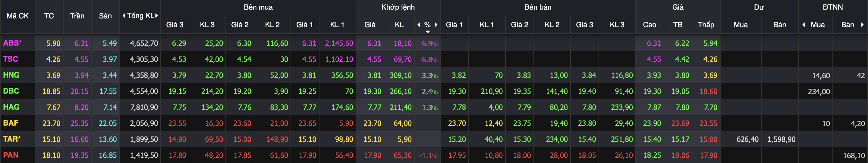Click DBC foreign buy value 234,00
The width and height of the screenshot is (868, 163).
click(819, 91)
